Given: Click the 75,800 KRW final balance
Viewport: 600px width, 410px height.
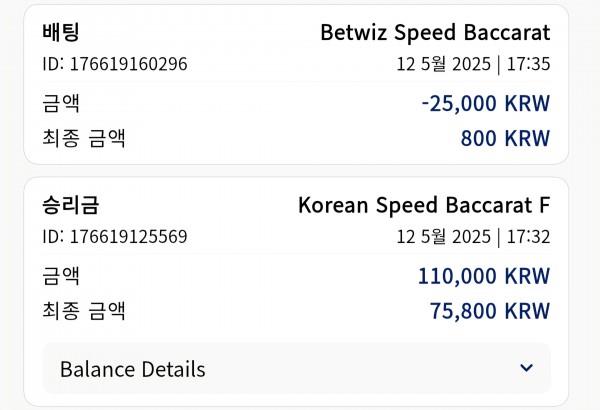Looking at the screenshot, I should pos(490,311).
